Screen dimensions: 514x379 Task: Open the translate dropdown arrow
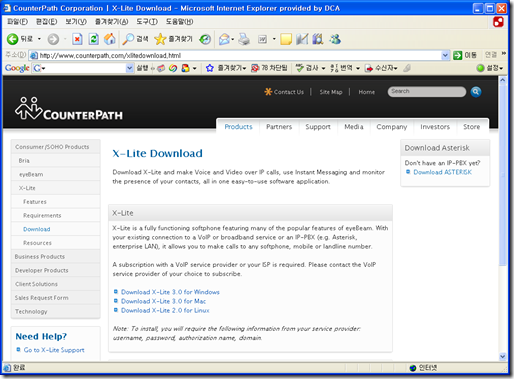(358, 68)
